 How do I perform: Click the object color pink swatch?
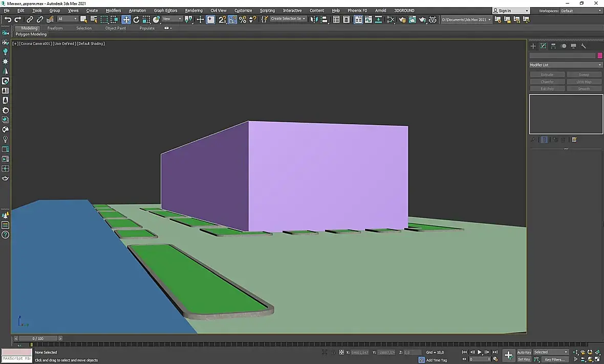600,55
